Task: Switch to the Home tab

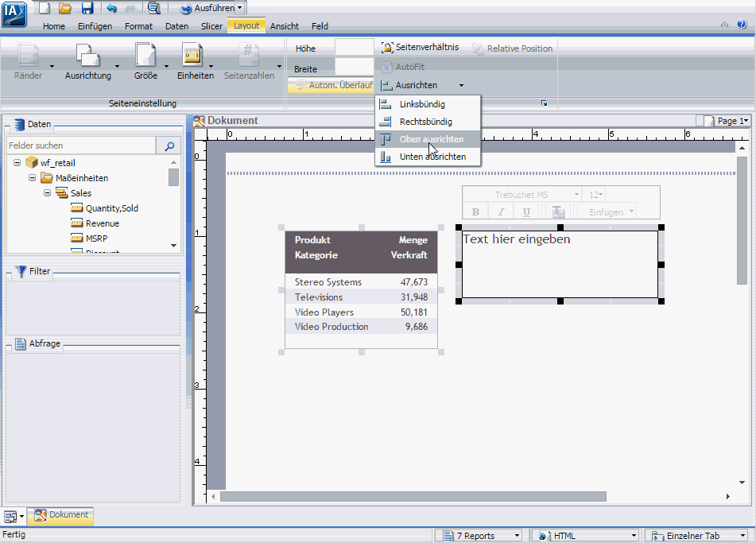Action: [x=53, y=26]
